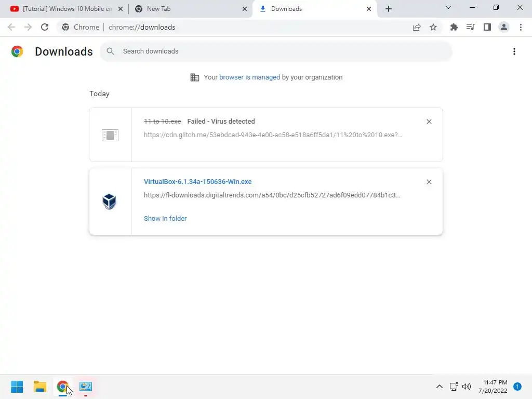
Task: Reload the downloads page
Action: tap(45, 27)
